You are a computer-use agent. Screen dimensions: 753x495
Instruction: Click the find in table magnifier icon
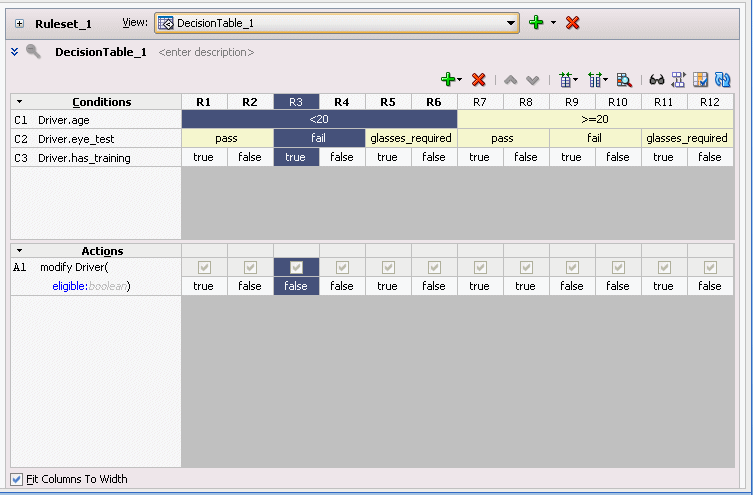coord(624,80)
